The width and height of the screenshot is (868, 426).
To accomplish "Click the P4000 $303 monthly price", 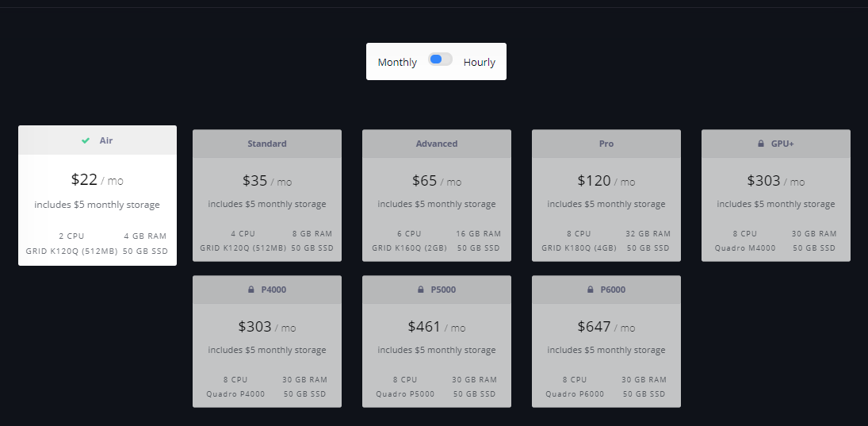I will point(254,327).
